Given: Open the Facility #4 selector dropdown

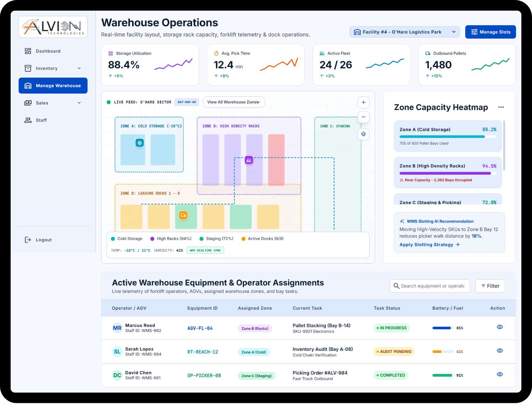Looking at the screenshot, I should [x=405, y=32].
